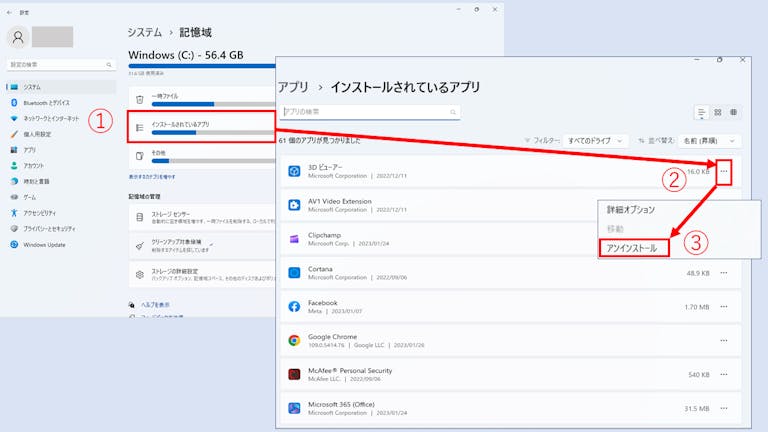Click the search magnifier in アプリの検索 box

coord(453,112)
